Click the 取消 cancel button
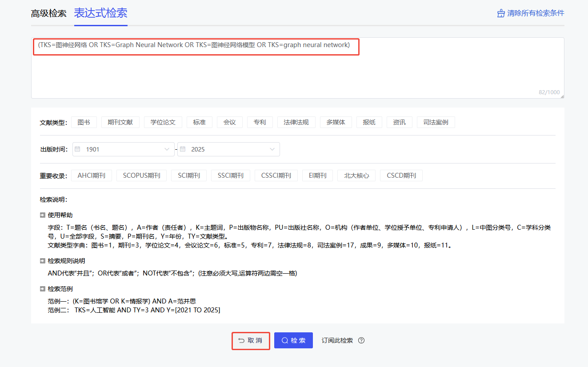This screenshot has width=588, height=367. (251, 340)
